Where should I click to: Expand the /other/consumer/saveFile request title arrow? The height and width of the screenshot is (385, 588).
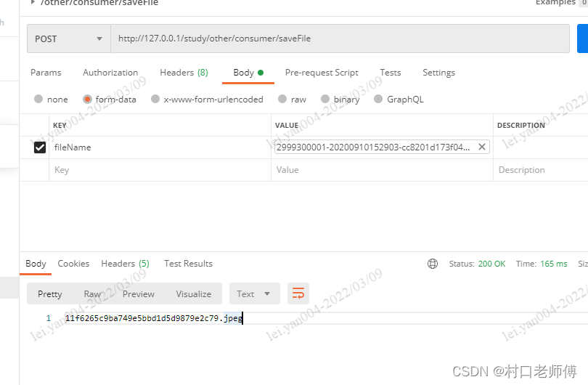pos(33,2)
